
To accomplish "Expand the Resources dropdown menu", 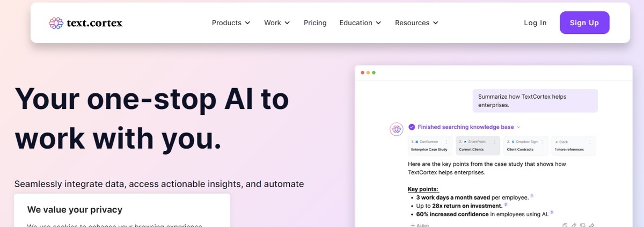I will 416,23.
